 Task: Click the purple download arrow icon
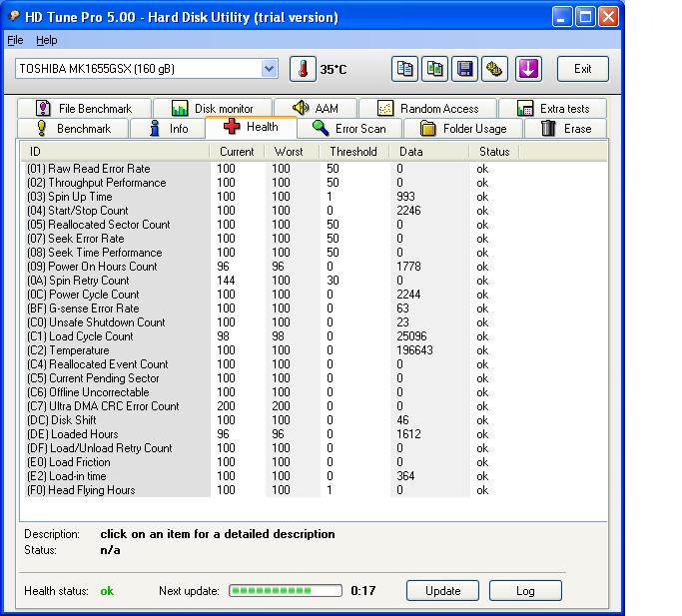[x=528, y=69]
